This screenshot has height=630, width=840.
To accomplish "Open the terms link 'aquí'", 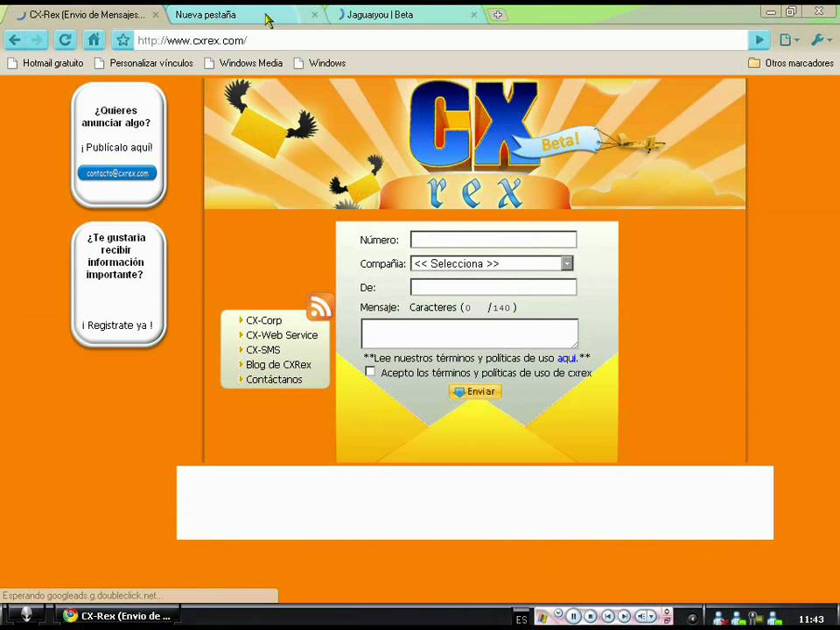I will pos(567,358).
